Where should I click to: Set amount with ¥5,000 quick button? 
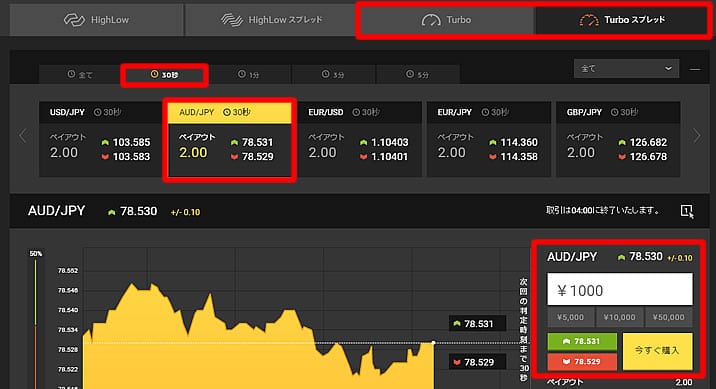pyautogui.click(x=571, y=317)
